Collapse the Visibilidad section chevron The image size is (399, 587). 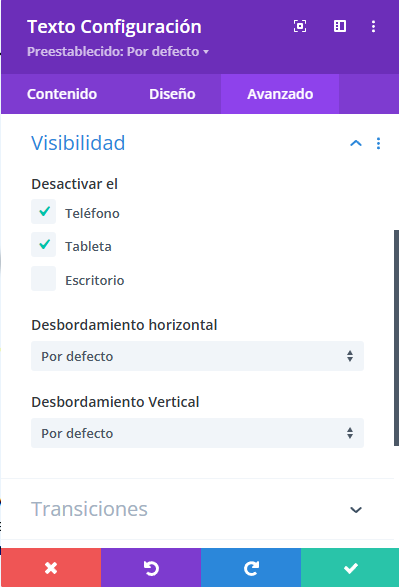tap(356, 143)
